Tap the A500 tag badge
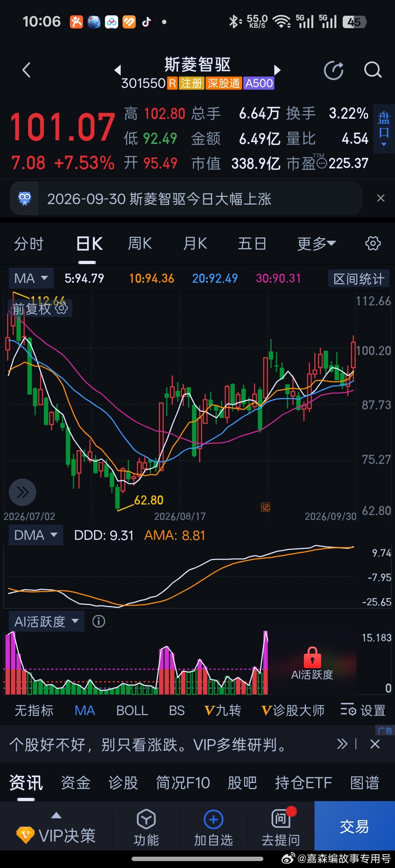The height and width of the screenshot is (868, 395). point(259,83)
